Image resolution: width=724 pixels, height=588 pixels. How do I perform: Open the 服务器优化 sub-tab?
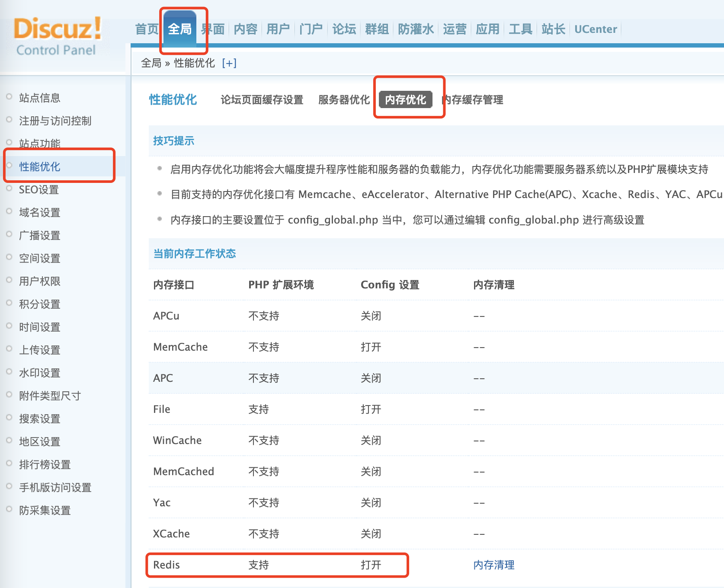tap(344, 100)
